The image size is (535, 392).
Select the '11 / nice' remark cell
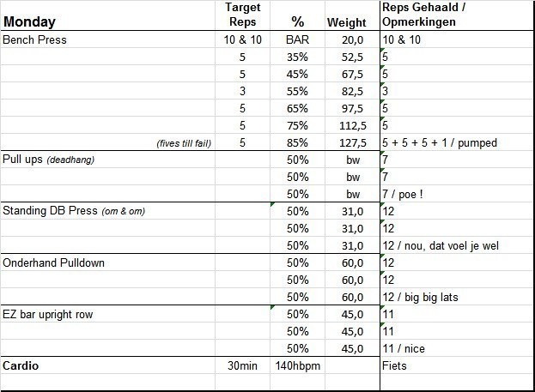coord(404,348)
